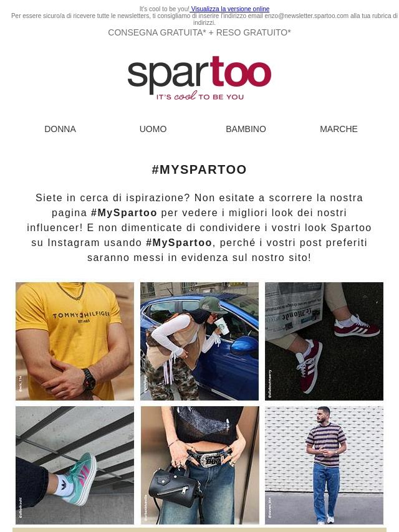
Task: Click the #MYSPARTOO heading
Action: coord(199,169)
